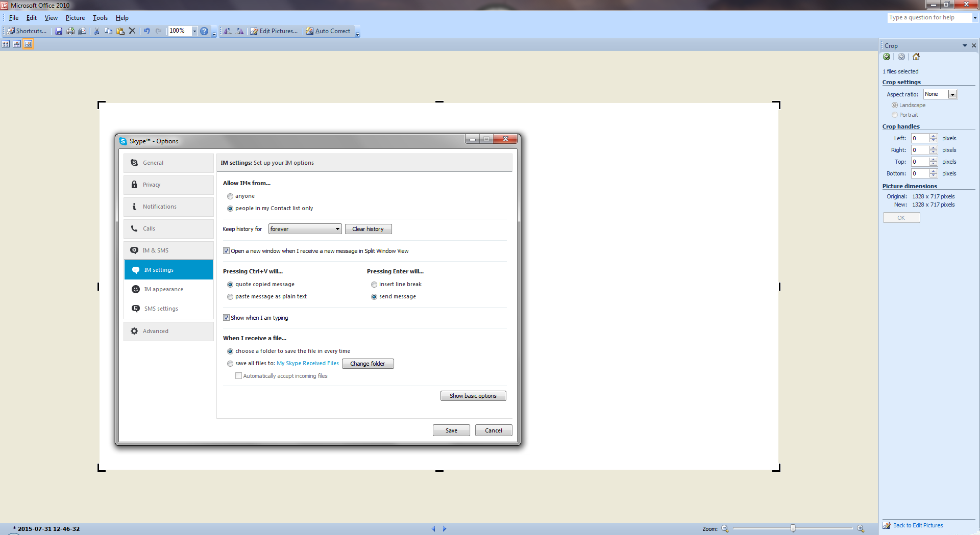Click the Right crop handle pixel field
This screenshot has height=535, width=980.
(920, 150)
